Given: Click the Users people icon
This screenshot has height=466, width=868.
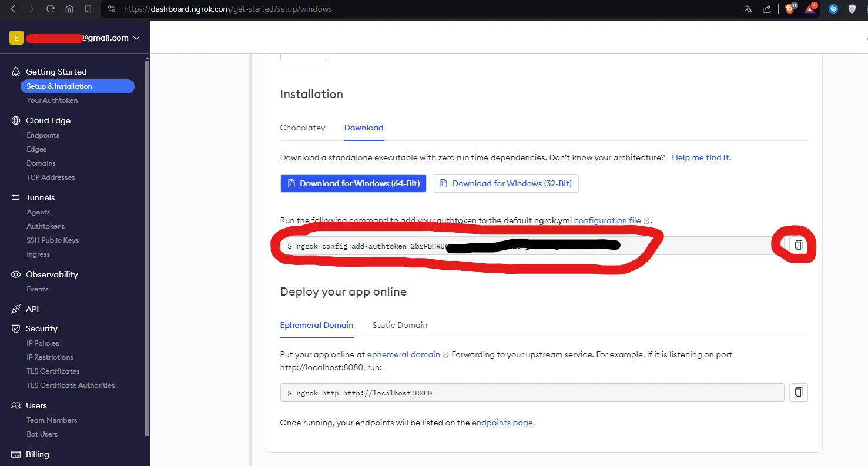Looking at the screenshot, I should (x=16, y=405).
